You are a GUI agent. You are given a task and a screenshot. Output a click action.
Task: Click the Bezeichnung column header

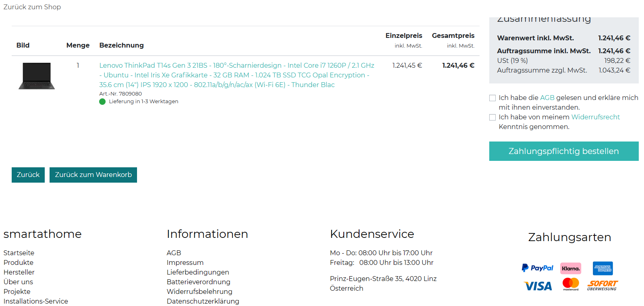(121, 45)
